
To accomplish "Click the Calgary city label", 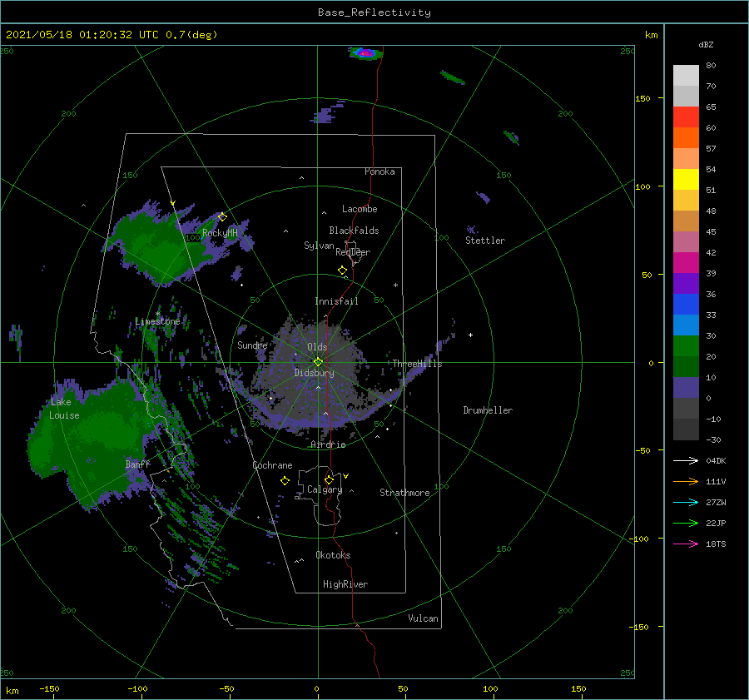I will 325,489.
